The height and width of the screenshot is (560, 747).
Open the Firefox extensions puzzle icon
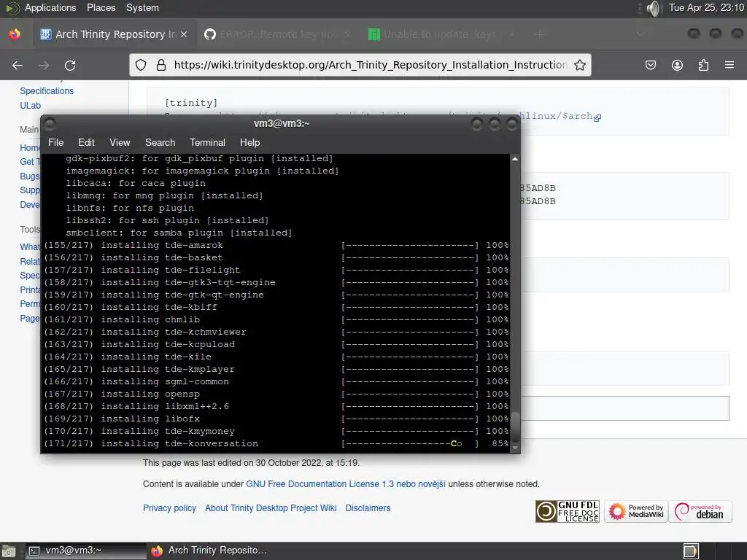coord(703,65)
